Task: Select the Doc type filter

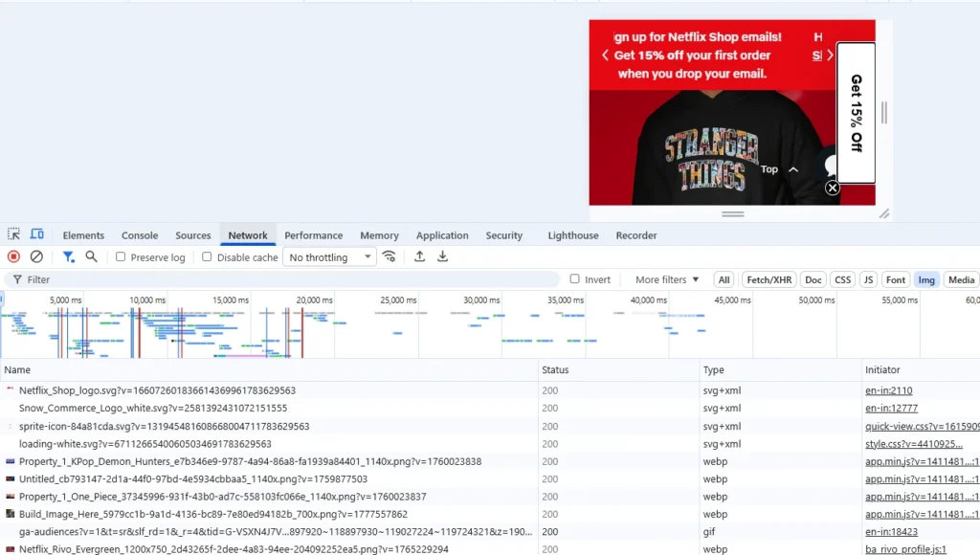Action: click(x=813, y=279)
